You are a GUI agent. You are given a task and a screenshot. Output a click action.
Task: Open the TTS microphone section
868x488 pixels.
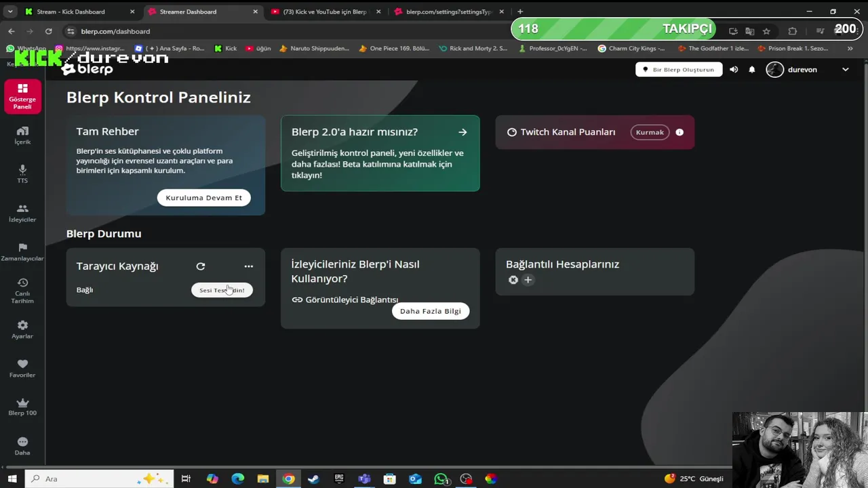22,174
